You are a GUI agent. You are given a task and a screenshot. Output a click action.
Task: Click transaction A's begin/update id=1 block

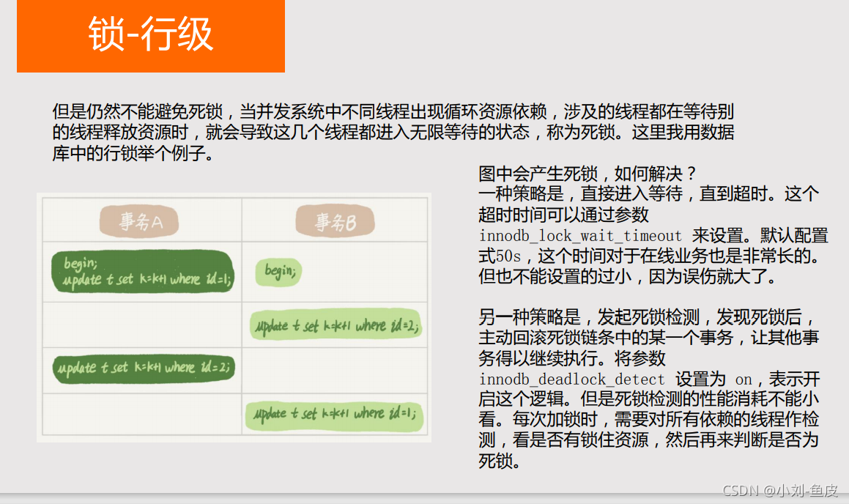[x=143, y=271]
